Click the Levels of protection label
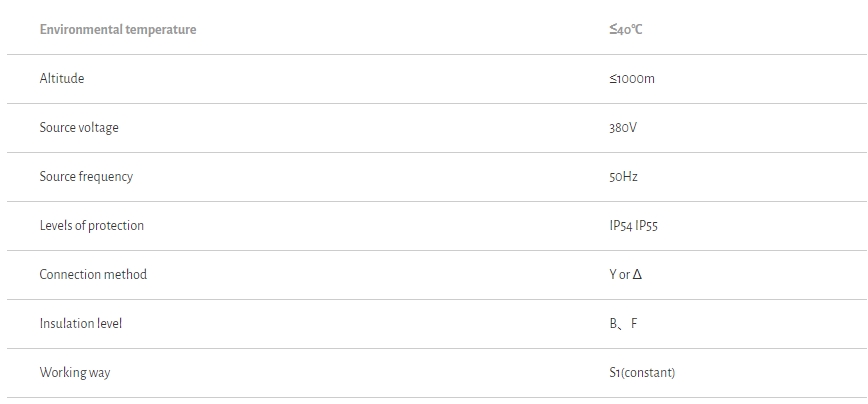 [x=92, y=226]
